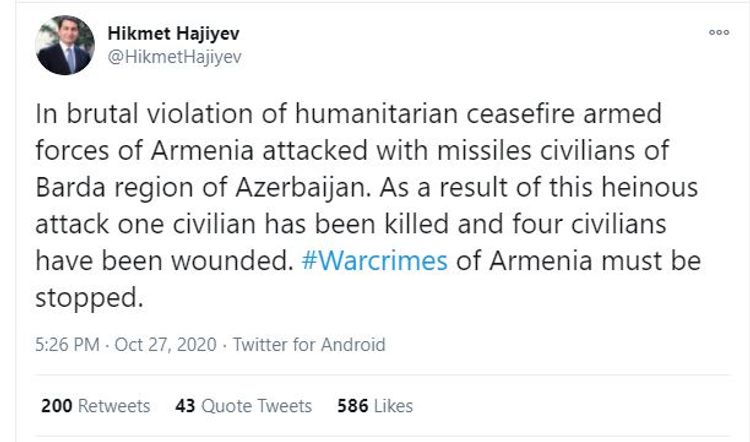Click the Likes label text

click(x=392, y=406)
